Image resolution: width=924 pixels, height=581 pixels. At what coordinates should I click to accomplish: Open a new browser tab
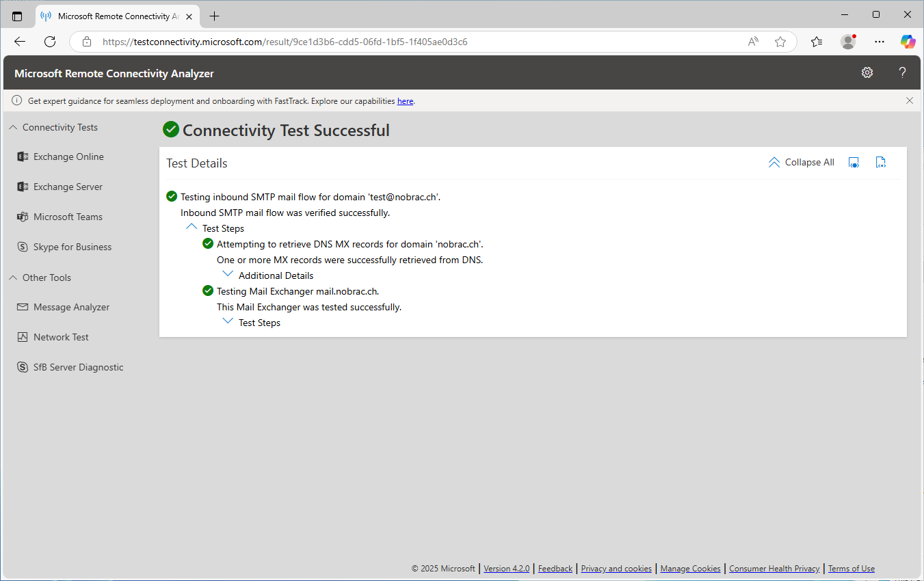point(214,15)
